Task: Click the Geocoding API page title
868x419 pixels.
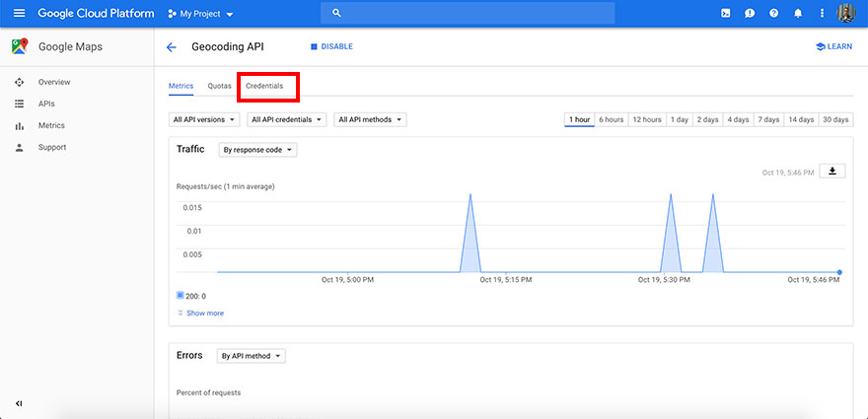Action: 228,47
